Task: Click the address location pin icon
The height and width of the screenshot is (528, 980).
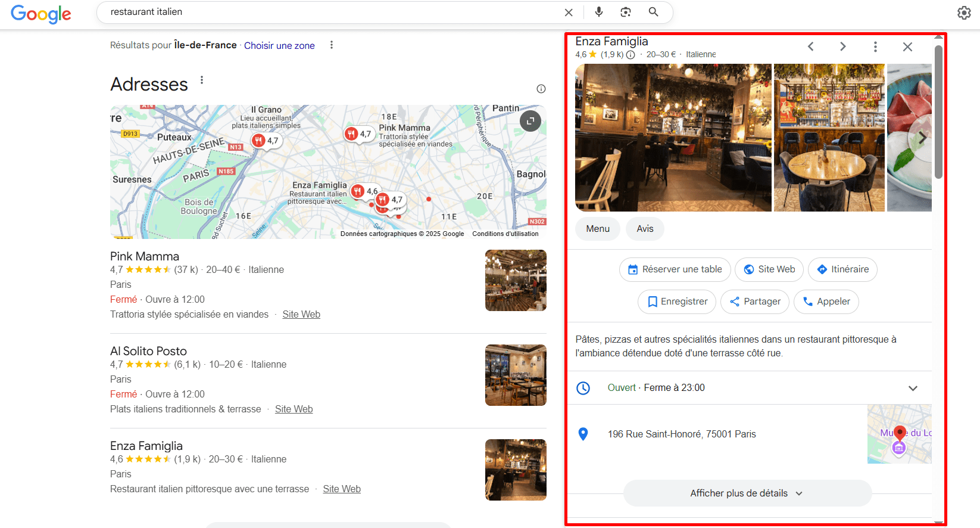Action: click(x=583, y=434)
